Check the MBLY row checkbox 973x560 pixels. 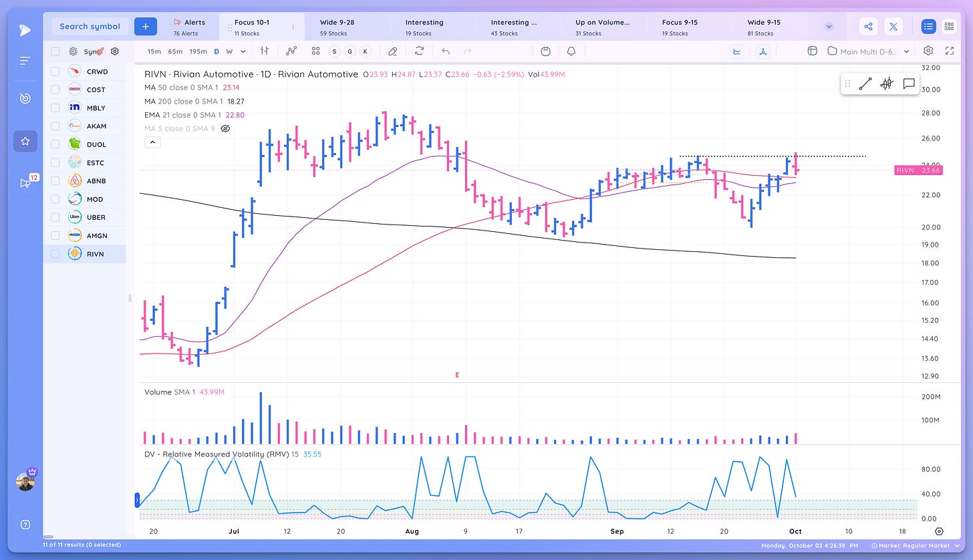coord(55,108)
